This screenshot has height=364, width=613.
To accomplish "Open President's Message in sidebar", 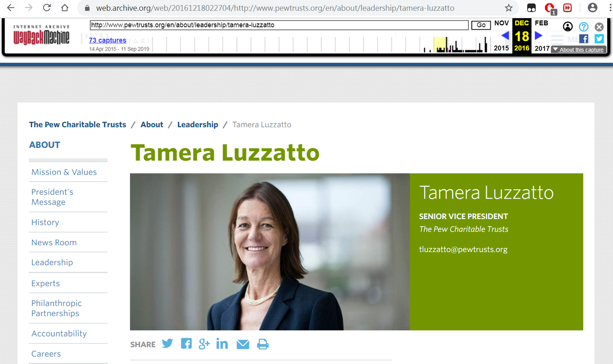I will pyautogui.click(x=52, y=197).
